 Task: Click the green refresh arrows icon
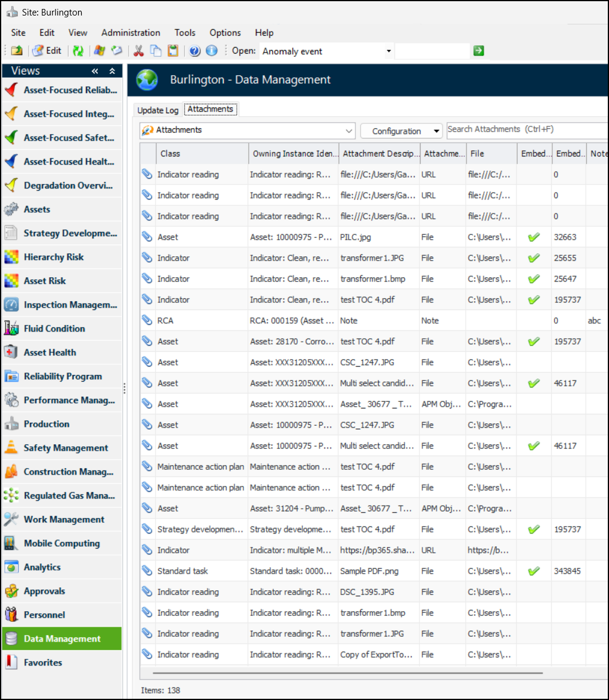[78, 51]
